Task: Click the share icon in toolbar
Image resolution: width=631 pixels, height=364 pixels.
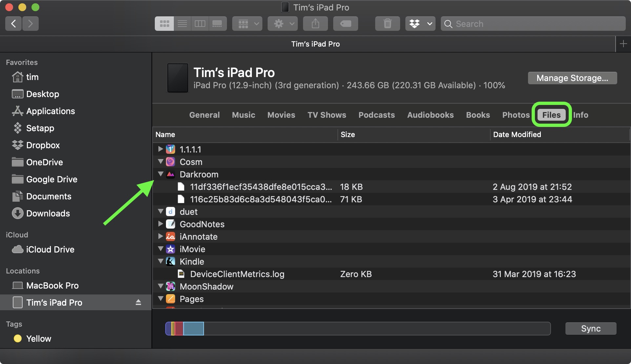Action: 315,24
